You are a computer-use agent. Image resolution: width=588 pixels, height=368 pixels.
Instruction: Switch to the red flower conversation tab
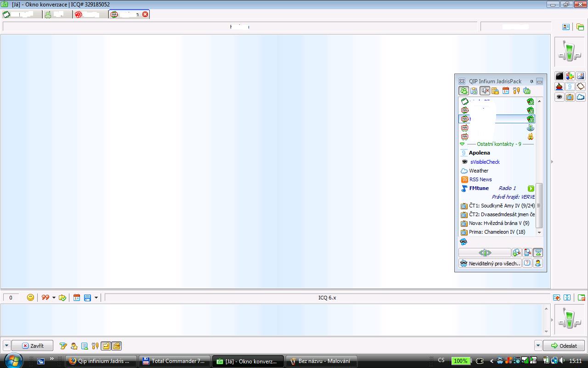coord(90,14)
